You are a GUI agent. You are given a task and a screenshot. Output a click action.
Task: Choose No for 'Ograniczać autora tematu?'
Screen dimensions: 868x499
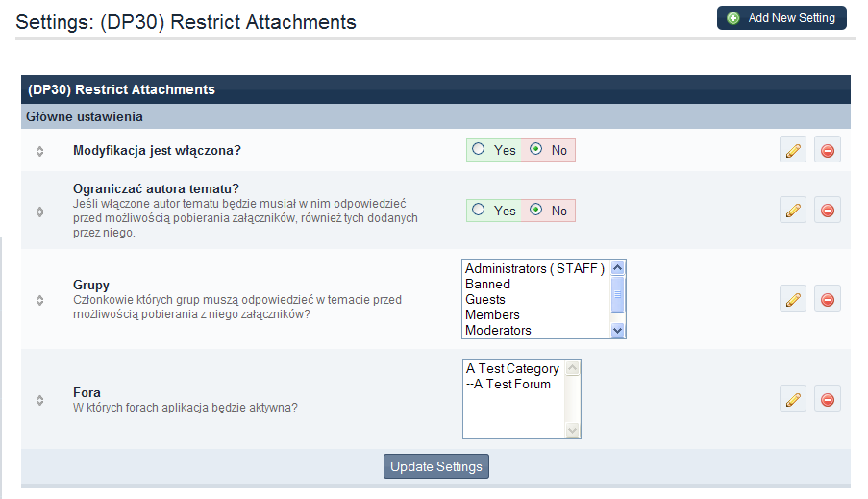pos(535,210)
